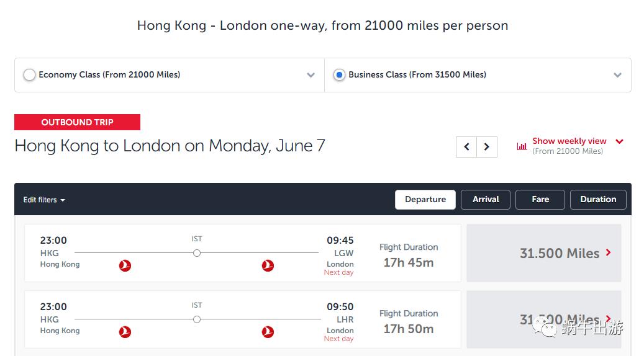Click red arrow beside 31.500 Miles fare
The image size is (644, 356).
point(609,252)
